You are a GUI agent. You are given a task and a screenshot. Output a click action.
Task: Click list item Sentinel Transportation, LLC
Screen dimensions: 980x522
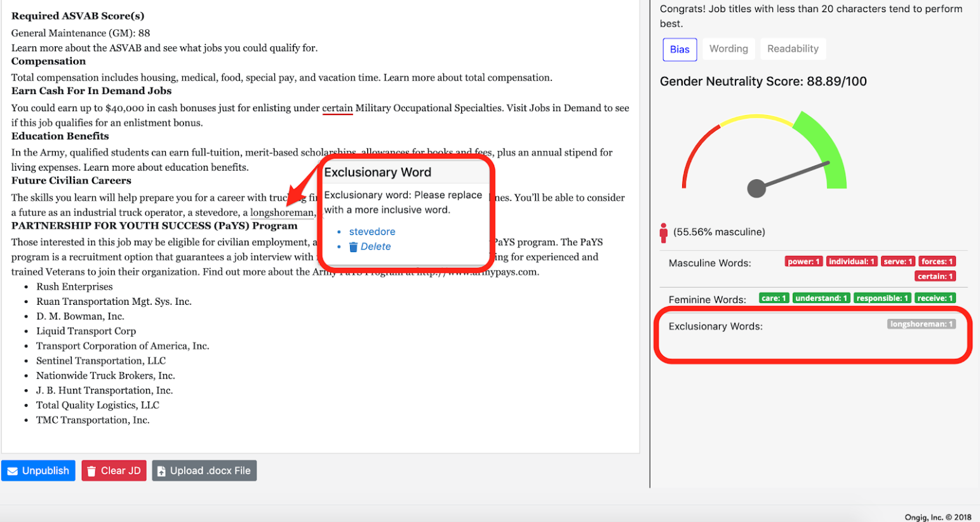[101, 361]
